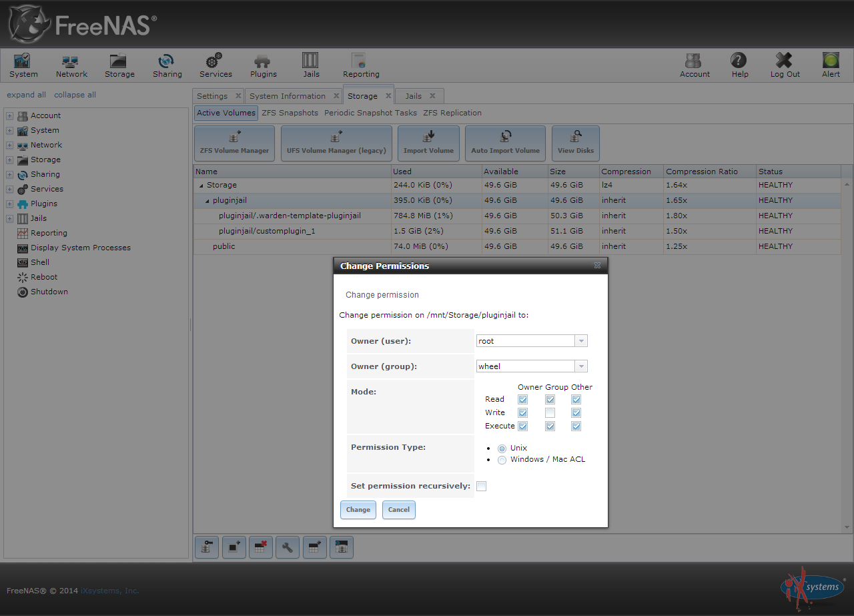Switch to the System Information tab
This screenshot has width=854, height=616.
coord(288,96)
